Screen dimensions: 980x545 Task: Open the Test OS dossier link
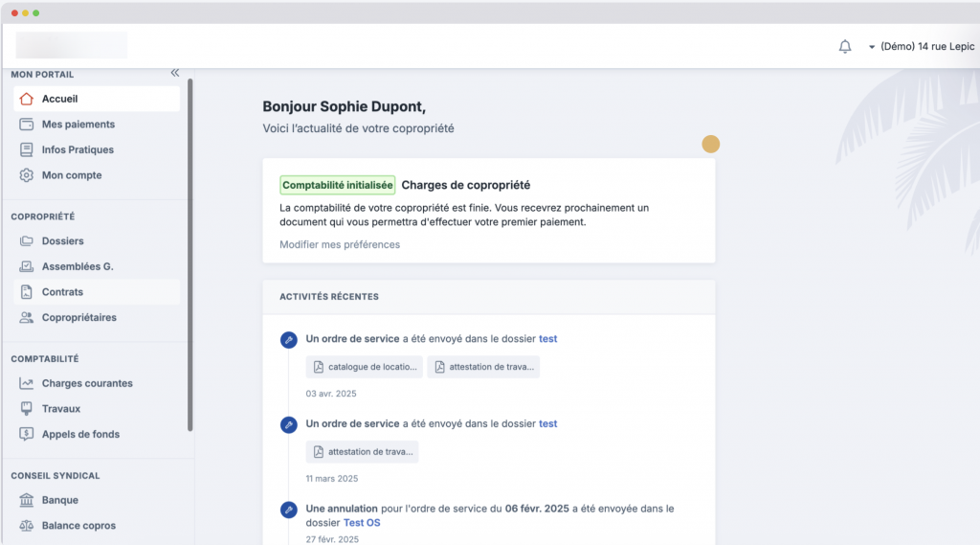pyautogui.click(x=362, y=523)
